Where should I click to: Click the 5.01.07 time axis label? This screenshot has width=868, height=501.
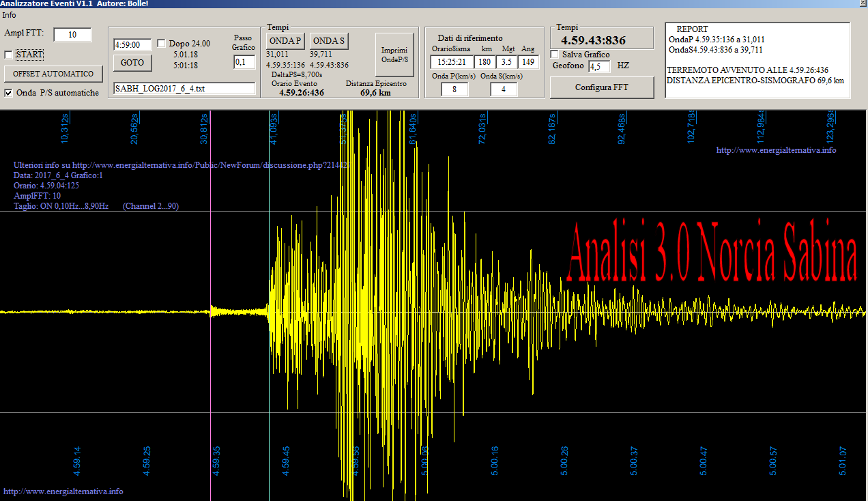click(843, 461)
